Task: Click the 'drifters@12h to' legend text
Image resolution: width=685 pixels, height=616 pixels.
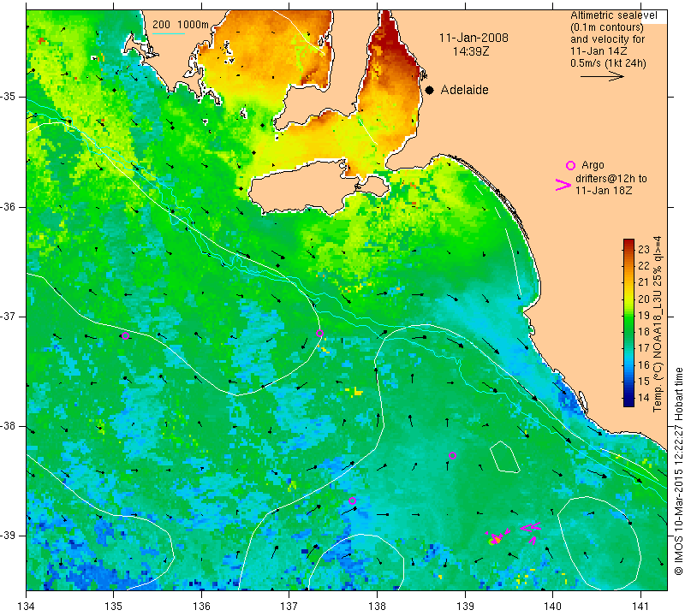Action: tap(611, 179)
